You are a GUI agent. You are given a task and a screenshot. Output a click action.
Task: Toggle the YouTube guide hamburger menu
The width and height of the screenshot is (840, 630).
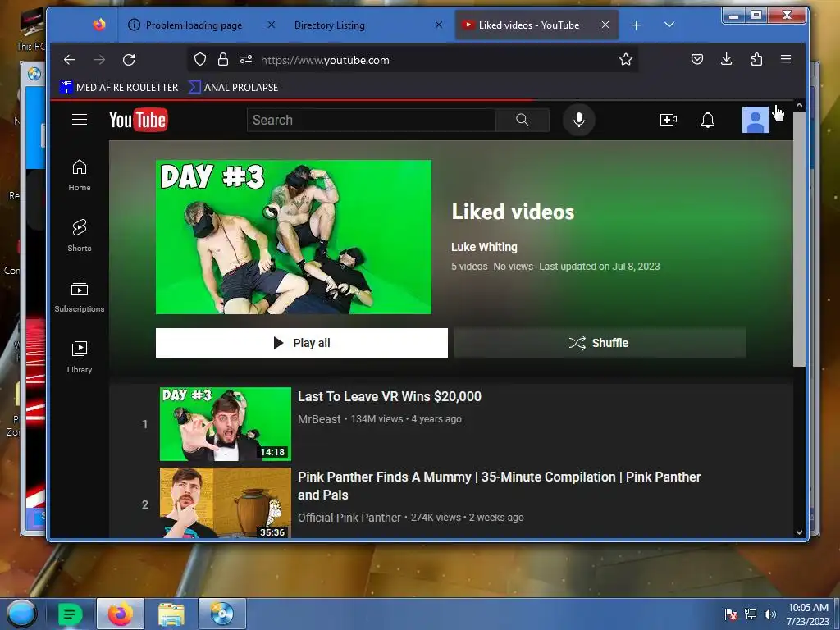tap(80, 120)
